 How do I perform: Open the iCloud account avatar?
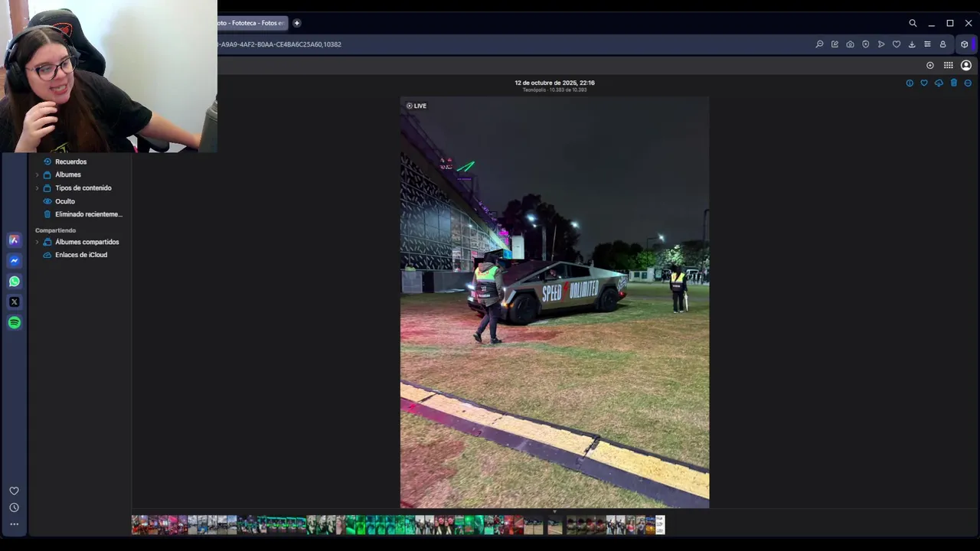[x=966, y=65]
